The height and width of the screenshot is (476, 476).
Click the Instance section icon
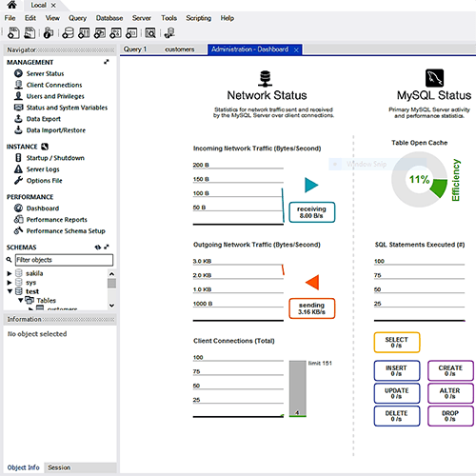point(45,147)
